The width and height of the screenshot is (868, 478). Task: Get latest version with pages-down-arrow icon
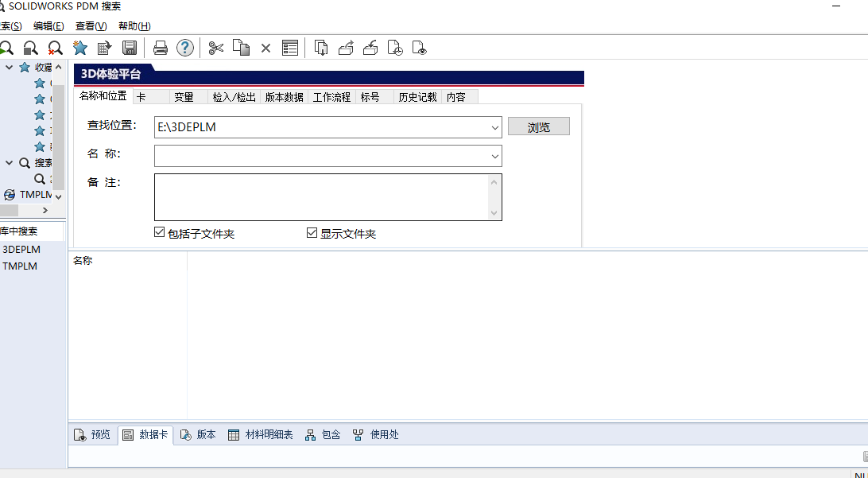pos(321,49)
